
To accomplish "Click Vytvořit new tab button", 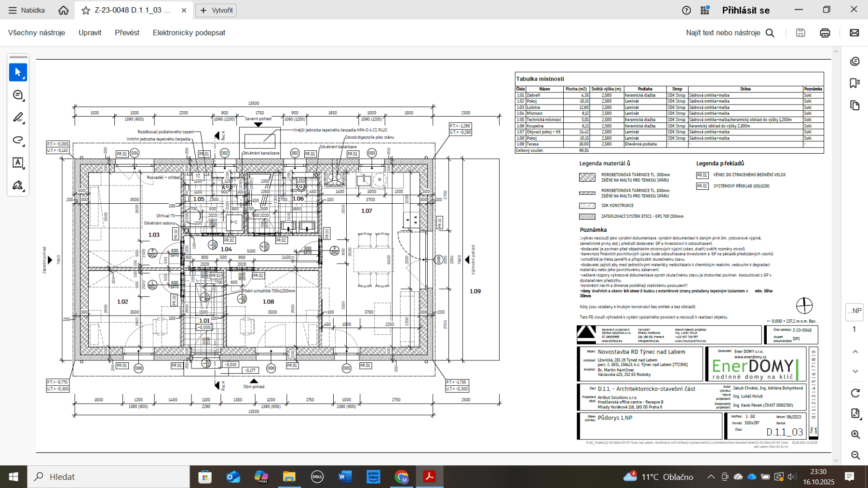I will (x=216, y=10).
